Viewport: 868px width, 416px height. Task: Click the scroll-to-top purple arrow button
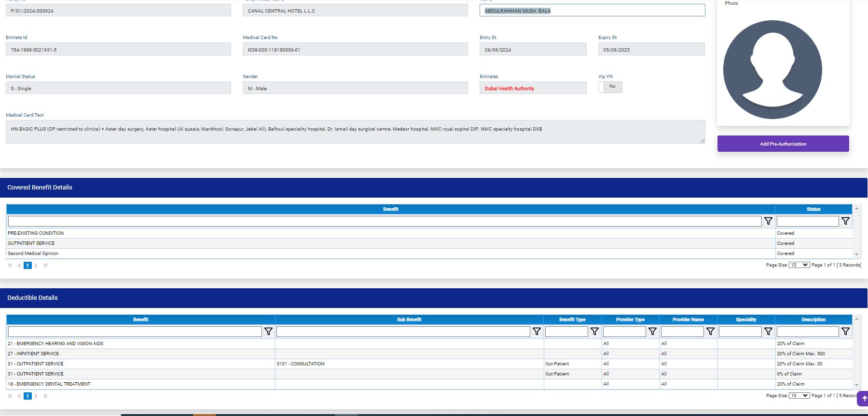coord(864,399)
